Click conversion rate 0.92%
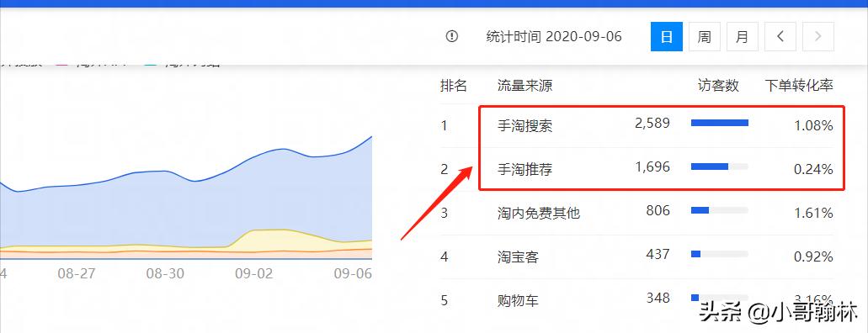Image resolution: width=868 pixels, height=333 pixels. [x=813, y=256]
